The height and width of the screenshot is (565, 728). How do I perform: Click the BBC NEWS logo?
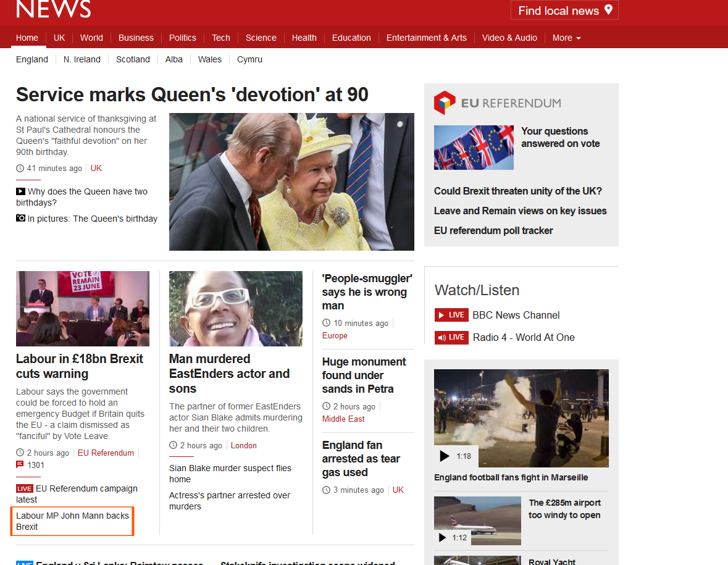[x=53, y=9]
